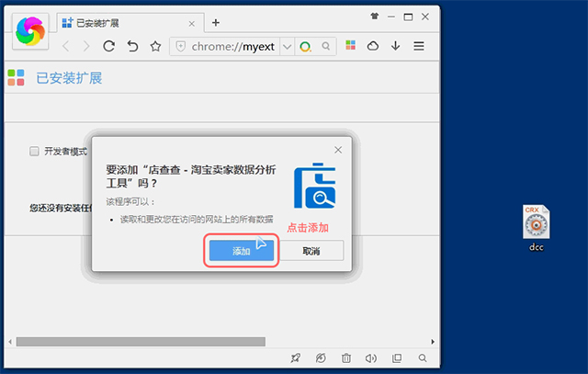Click the circular blocked icon in status bar
588x374 pixels.
(321, 358)
